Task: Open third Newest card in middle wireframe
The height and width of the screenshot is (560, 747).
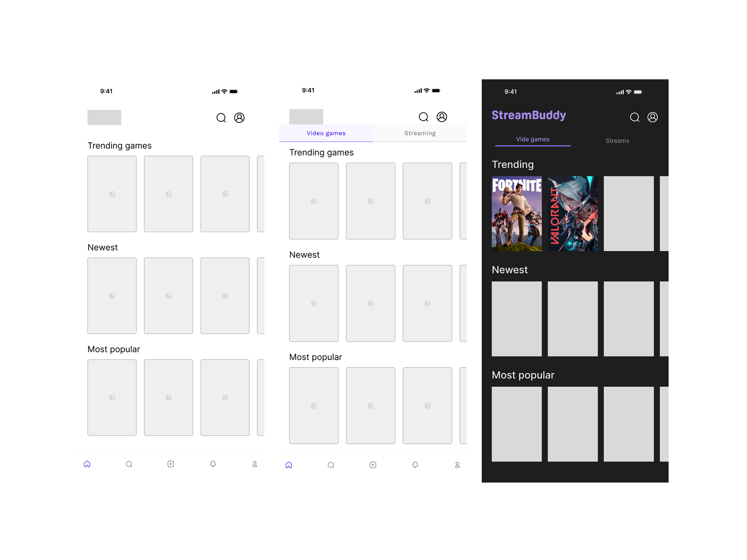Action: coord(428,303)
